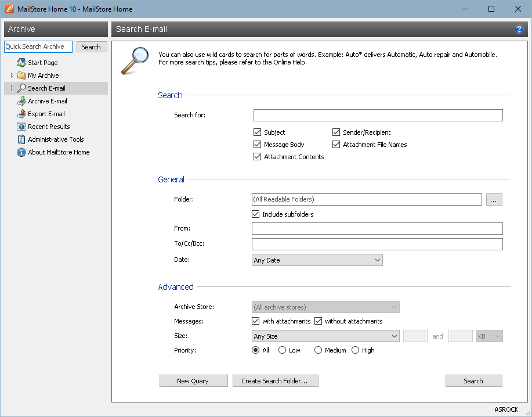Screen dimensions: 532x417
Task: Click the first size value field
Action: point(415,336)
